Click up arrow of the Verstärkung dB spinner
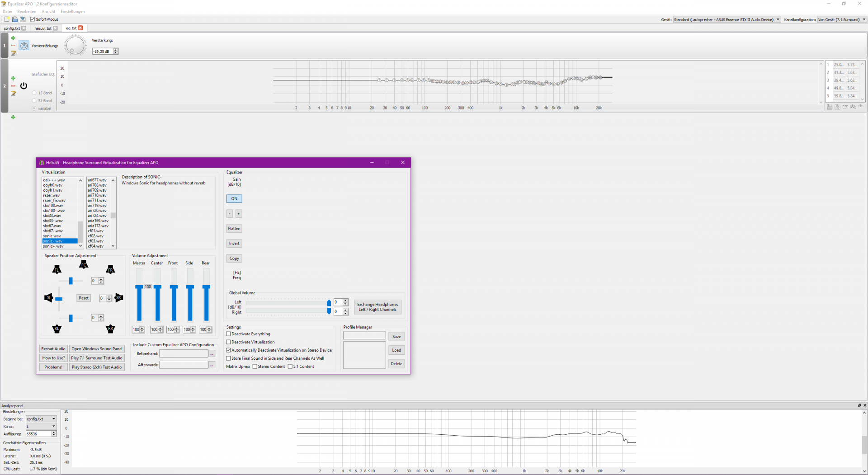The width and height of the screenshot is (868, 475). coord(116,50)
